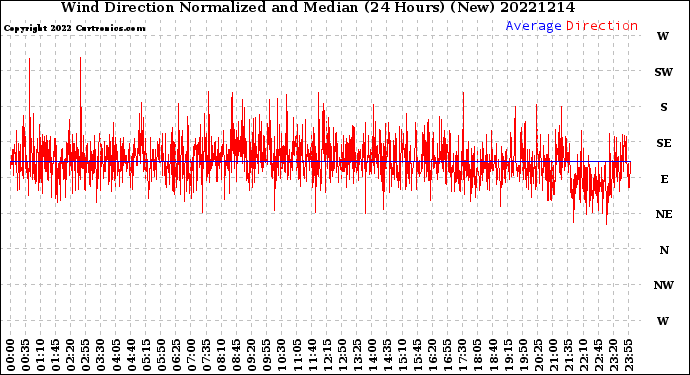Click the W axis label below NW

click(x=663, y=321)
